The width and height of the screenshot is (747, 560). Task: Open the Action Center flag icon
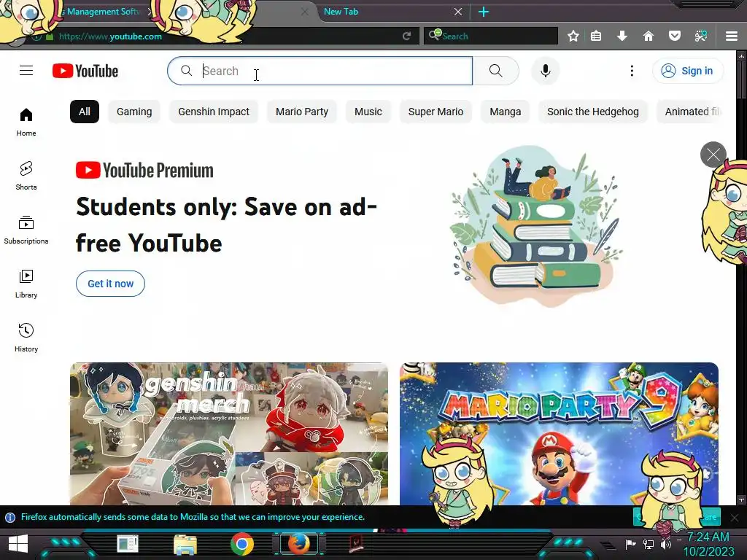pyautogui.click(x=630, y=544)
